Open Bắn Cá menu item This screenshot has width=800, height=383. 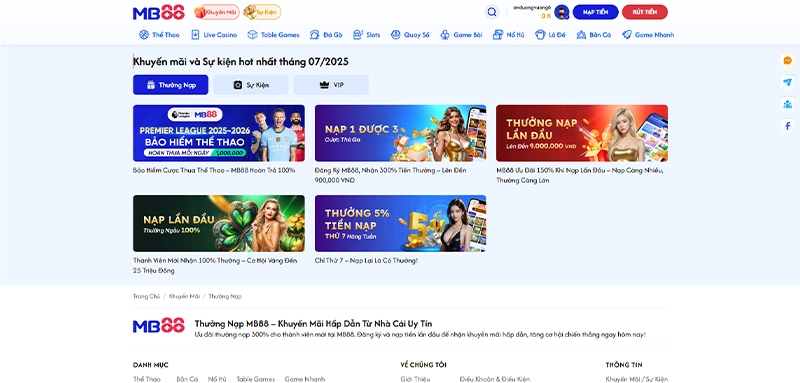tap(594, 35)
